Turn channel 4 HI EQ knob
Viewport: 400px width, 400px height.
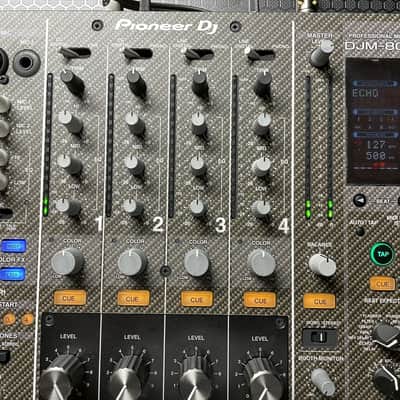[x=263, y=124]
